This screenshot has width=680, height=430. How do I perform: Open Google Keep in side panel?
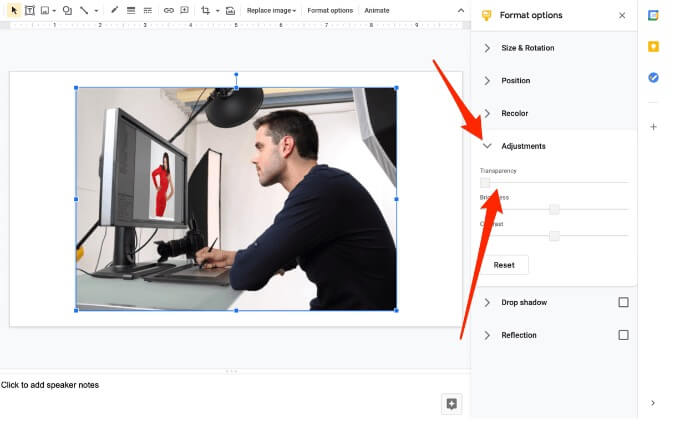click(x=653, y=46)
